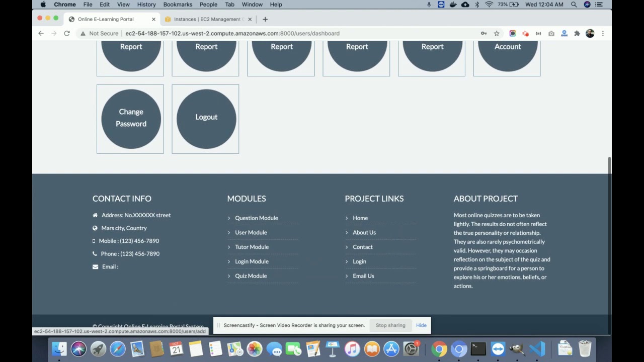Open the Edit menu
The image size is (644, 362).
point(105,5)
